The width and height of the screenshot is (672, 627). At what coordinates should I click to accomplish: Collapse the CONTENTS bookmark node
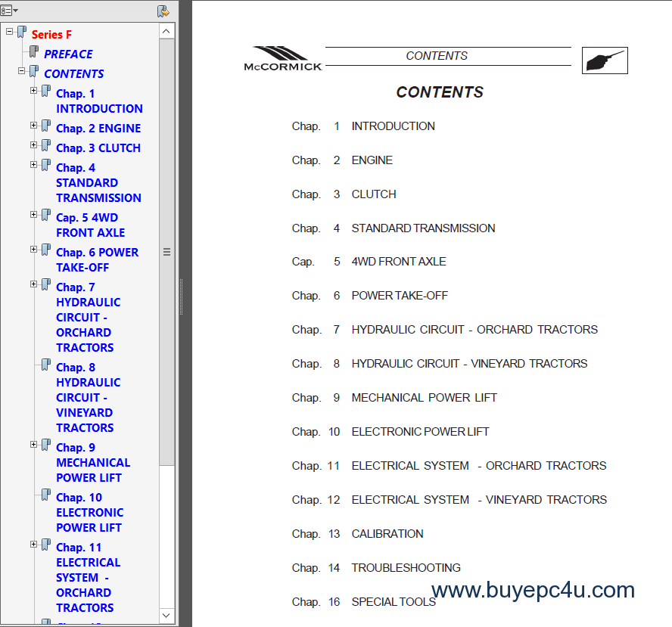coord(21,70)
